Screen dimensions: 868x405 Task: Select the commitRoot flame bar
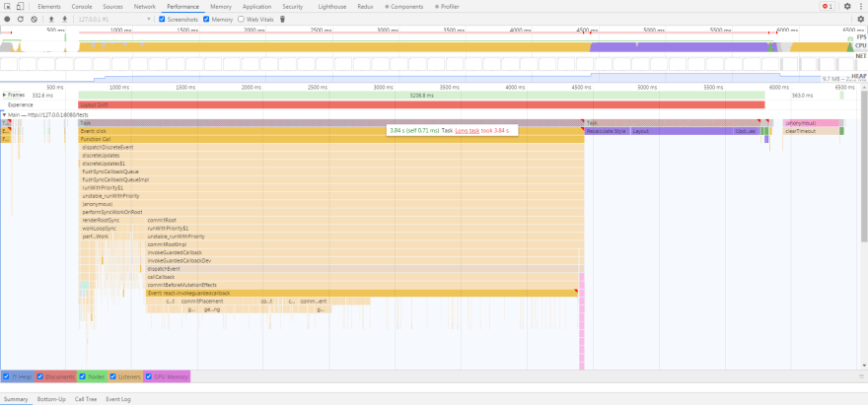(x=365, y=220)
